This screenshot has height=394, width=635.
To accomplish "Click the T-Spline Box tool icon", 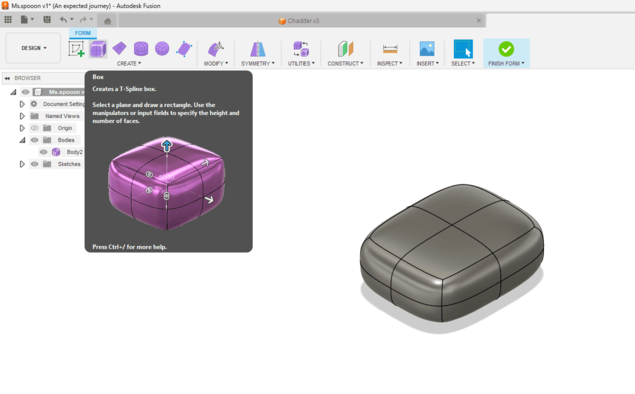I will pos(98,49).
